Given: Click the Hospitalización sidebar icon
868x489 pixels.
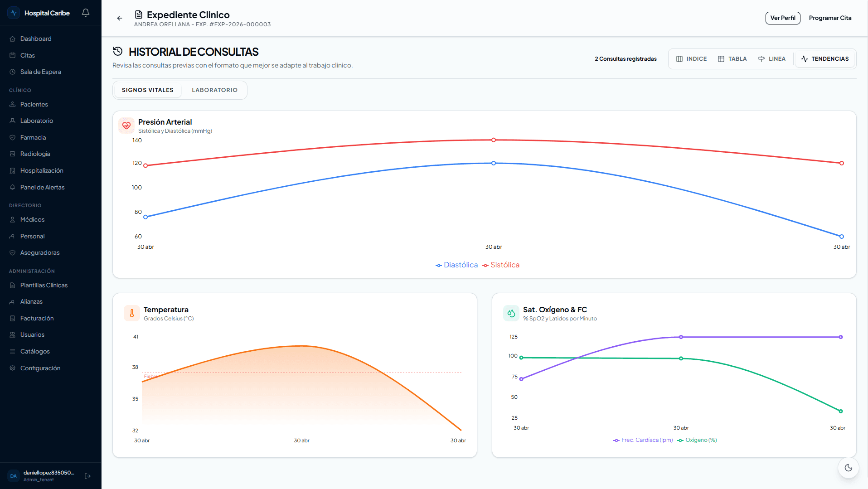Looking at the screenshot, I should [x=13, y=171].
